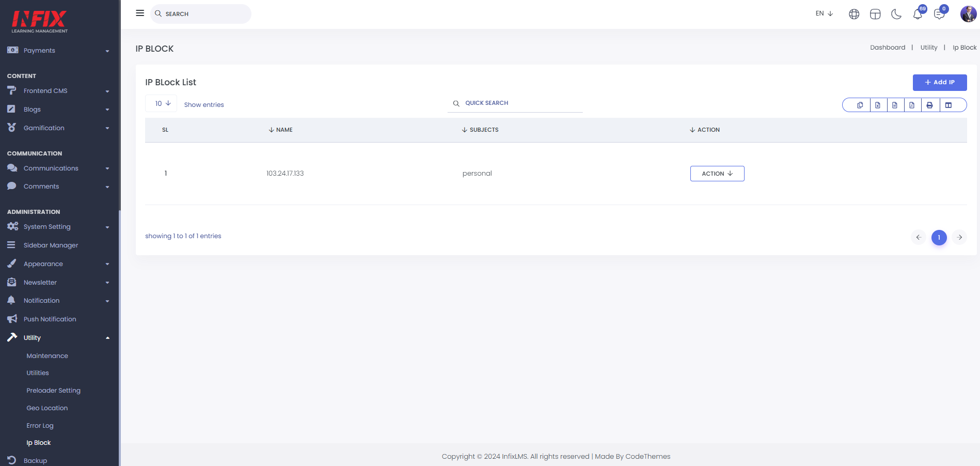Focus the top SEARCH field
This screenshot has width=980, height=466.
pos(201,13)
